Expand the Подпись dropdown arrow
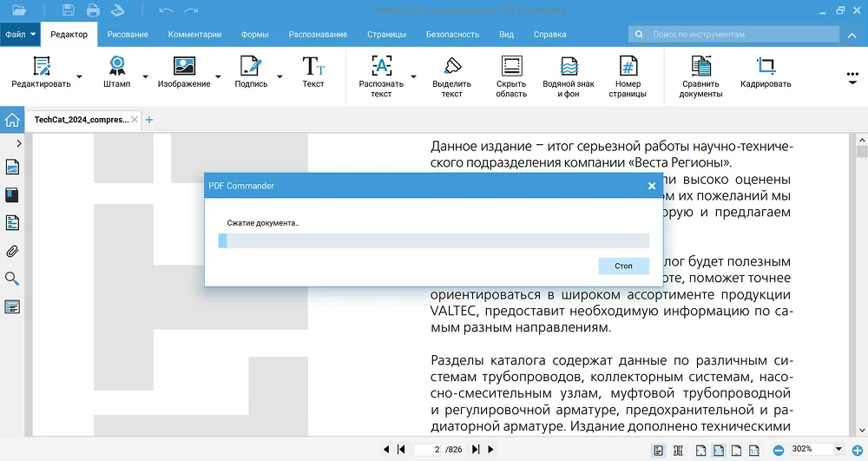 pyautogui.click(x=279, y=77)
